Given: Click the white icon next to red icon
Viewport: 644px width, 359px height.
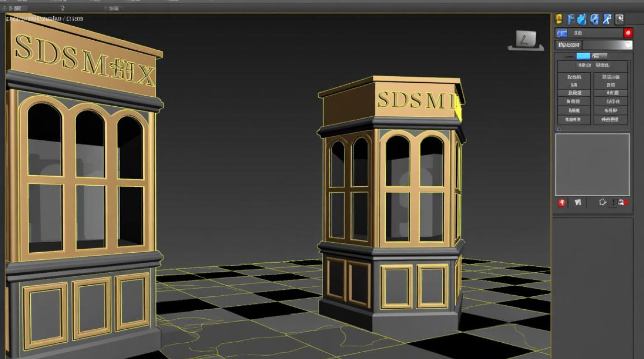Looking at the screenshot, I should (x=578, y=202).
